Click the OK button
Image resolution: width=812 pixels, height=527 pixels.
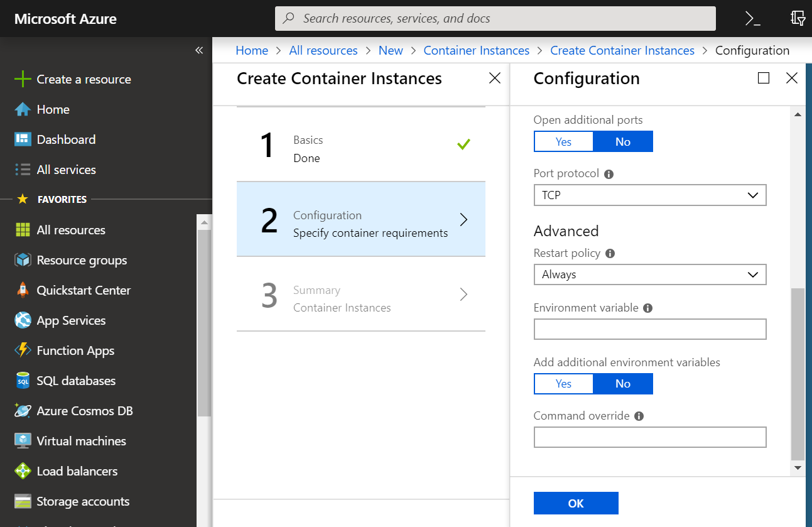pos(576,503)
